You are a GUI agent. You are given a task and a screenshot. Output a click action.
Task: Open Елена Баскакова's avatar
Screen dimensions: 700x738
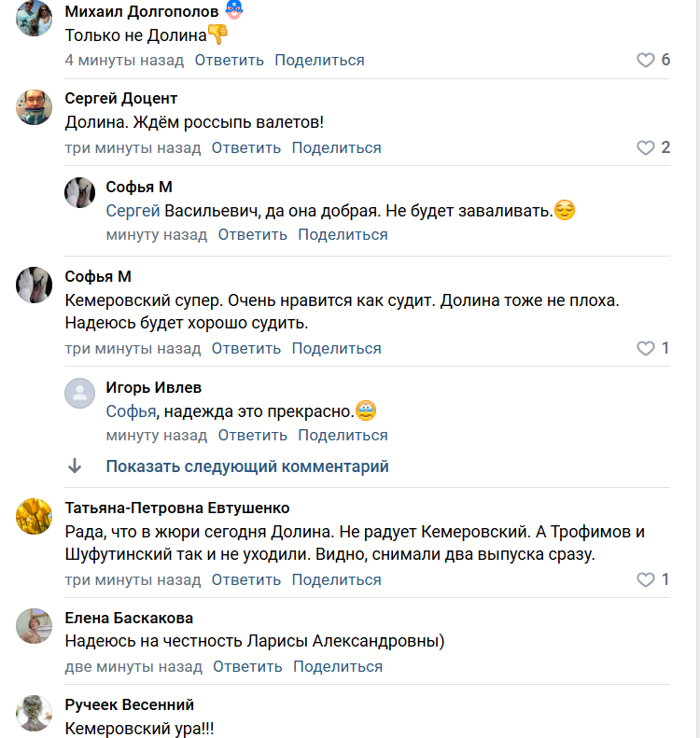click(35, 626)
